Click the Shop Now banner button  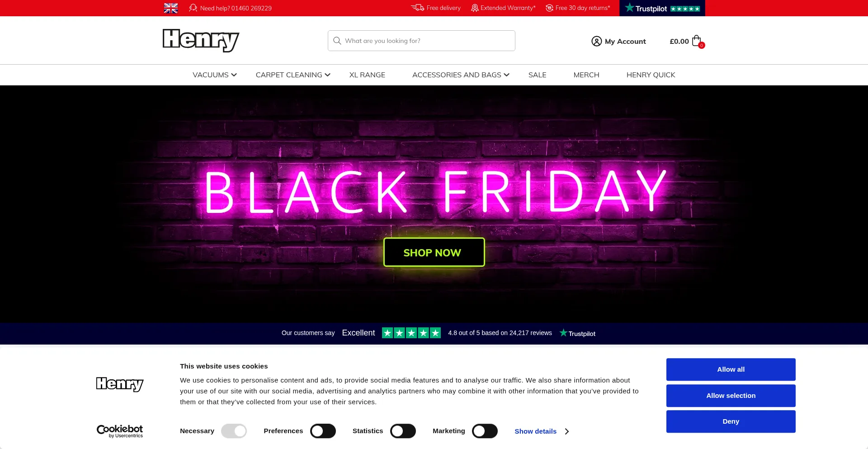[x=434, y=252]
